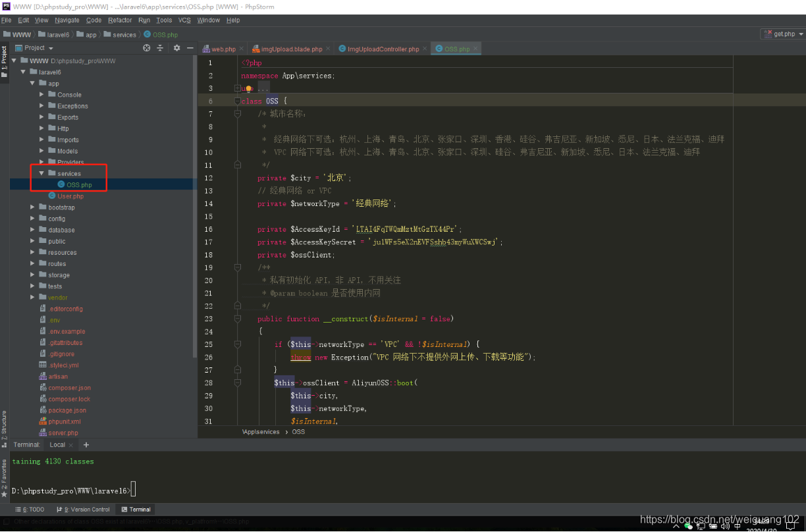
Task: Hide the Project panel with the minimize icon
Action: pos(190,48)
